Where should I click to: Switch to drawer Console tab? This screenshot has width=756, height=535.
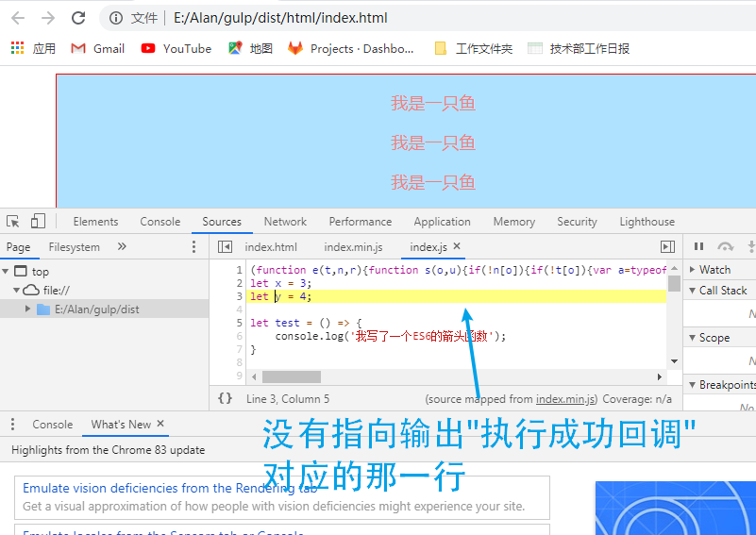click(53, 425)
